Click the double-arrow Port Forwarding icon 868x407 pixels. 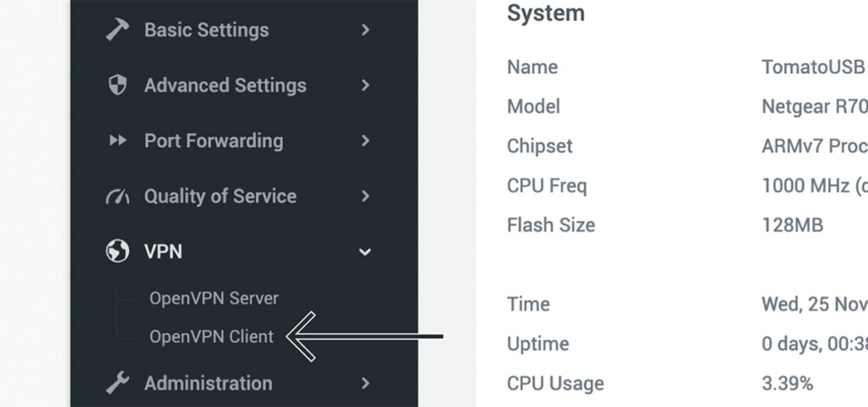(117, 141)
